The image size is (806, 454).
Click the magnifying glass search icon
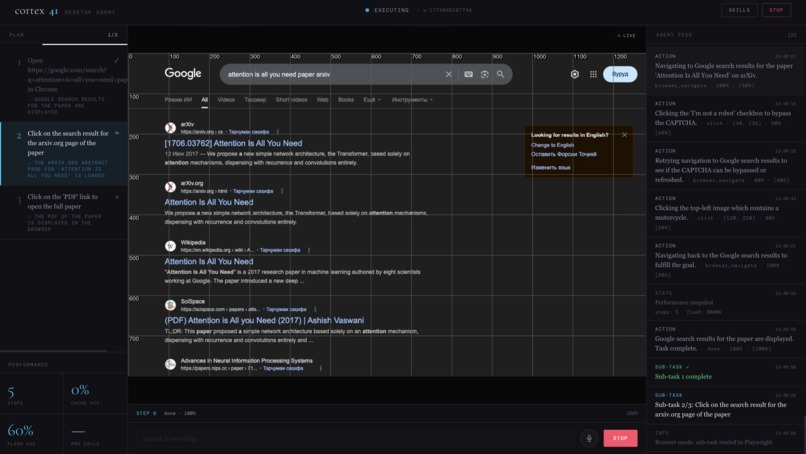tap(500, 75)
